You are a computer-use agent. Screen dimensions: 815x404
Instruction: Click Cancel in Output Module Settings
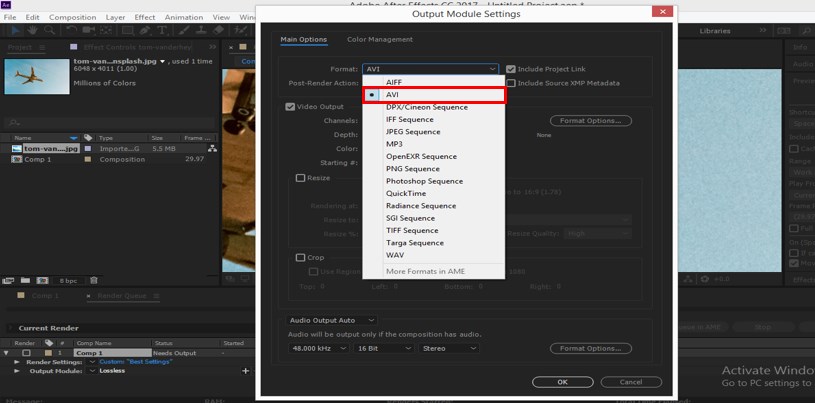pyautogui.click(x=631, y=382)
